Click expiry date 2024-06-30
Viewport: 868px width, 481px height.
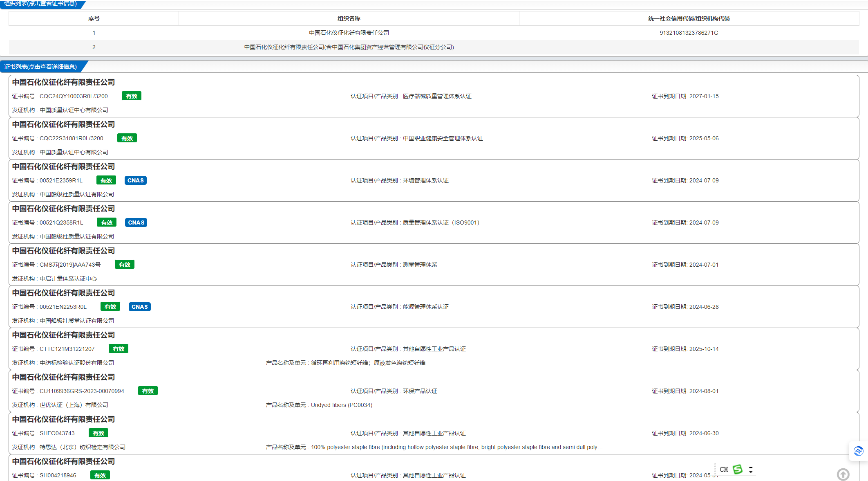(x=704, y=433)
